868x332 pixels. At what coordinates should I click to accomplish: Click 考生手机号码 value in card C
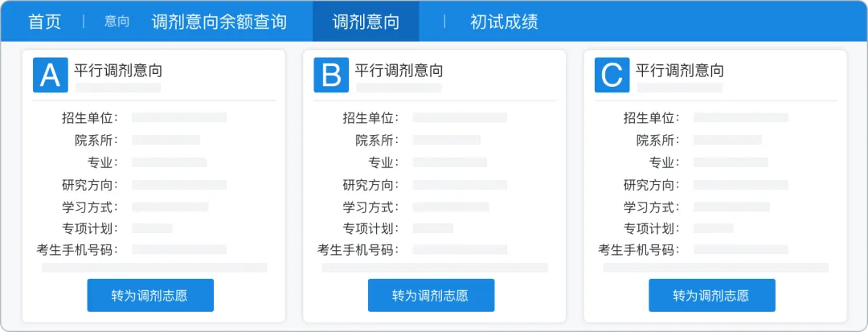click(740, 249)
